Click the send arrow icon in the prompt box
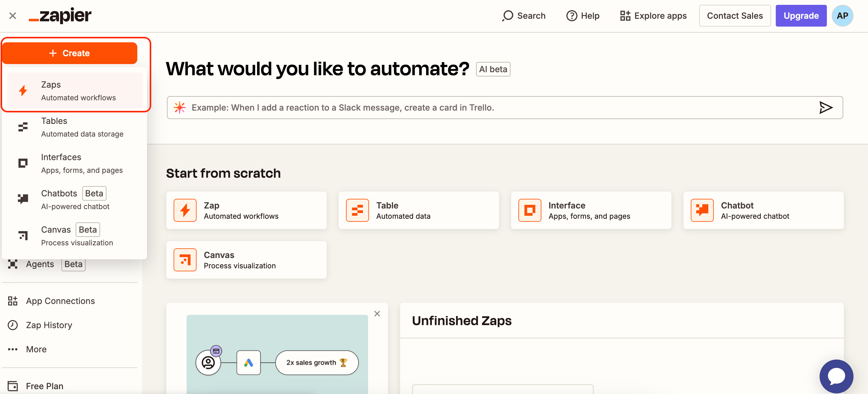 pos(826,108)
